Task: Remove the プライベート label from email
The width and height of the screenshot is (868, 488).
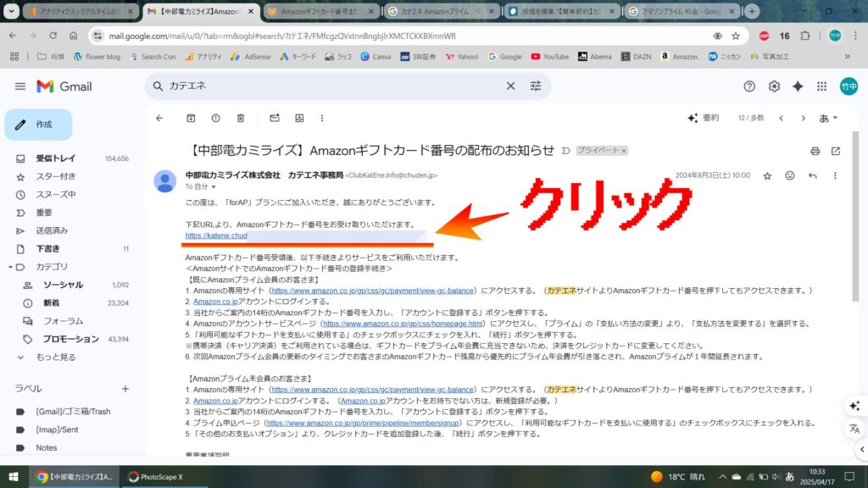Action: click(624, 151)
